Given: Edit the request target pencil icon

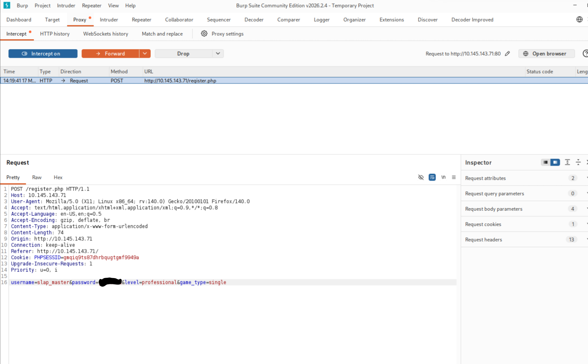Looking at the screenshot, I should click(507, 54).
